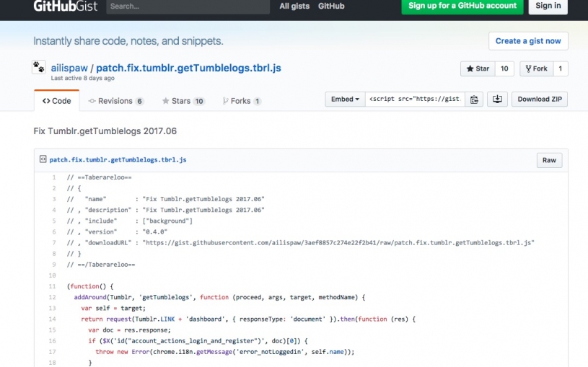Select line number 7
The height and width of the screenshot is (367, 588).
tap(54, 243)
